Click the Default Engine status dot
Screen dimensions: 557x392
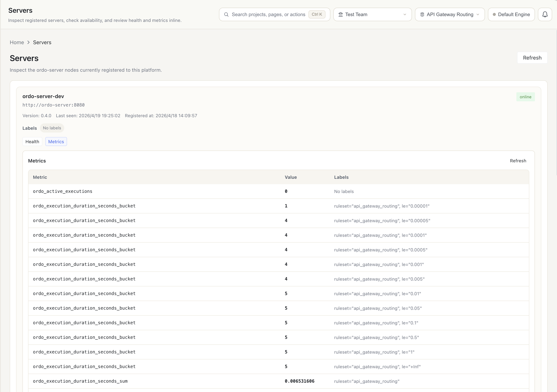pos(494,15)
